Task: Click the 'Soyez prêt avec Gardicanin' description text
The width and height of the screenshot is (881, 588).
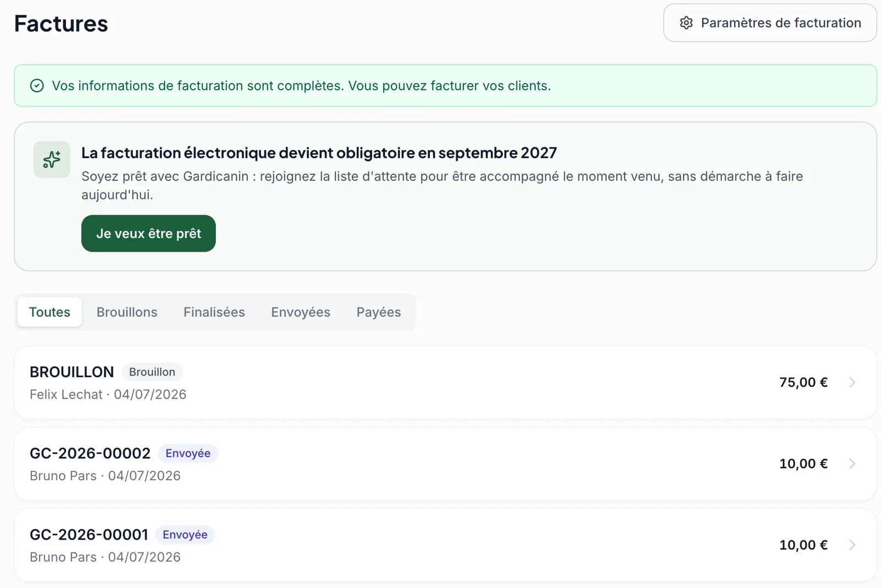Action: coord(442,186)
